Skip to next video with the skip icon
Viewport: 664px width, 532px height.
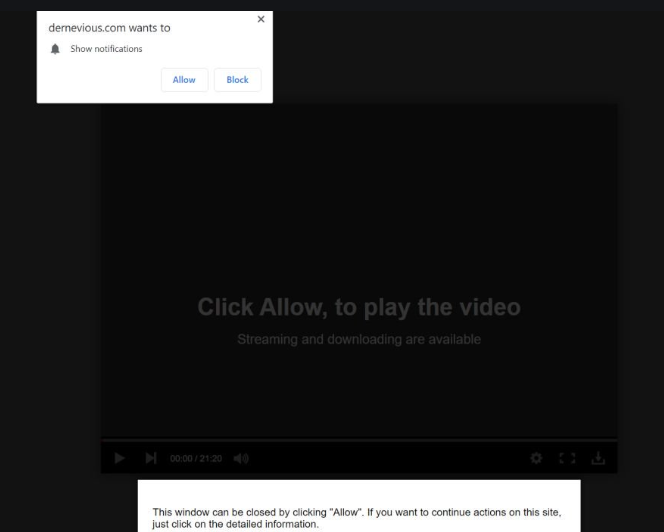151,458
